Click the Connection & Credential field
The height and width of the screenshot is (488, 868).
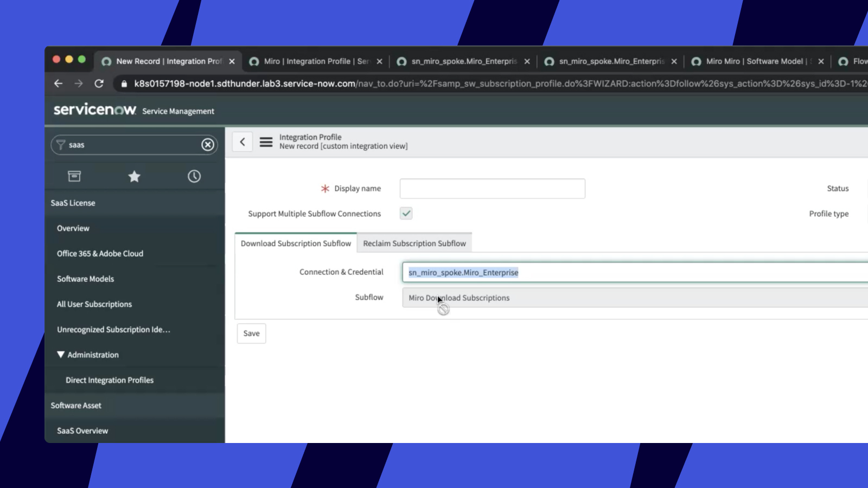(x=635, y=272)
